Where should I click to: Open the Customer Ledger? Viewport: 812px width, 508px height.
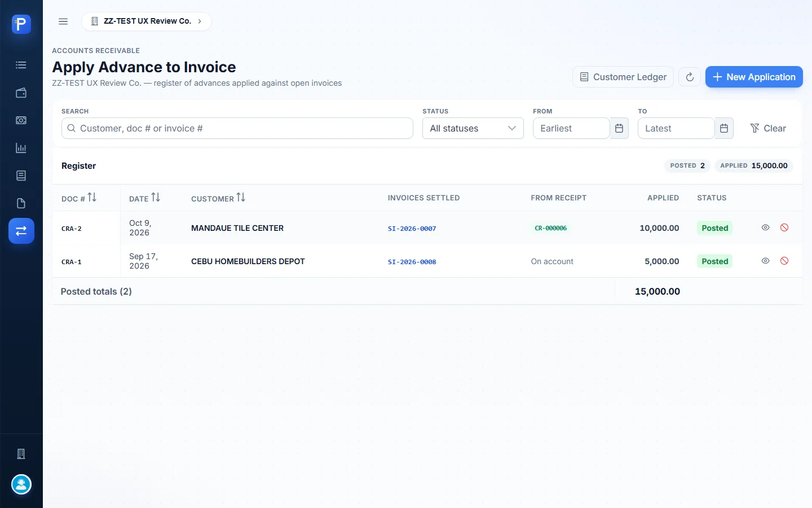tap(623, 77)
